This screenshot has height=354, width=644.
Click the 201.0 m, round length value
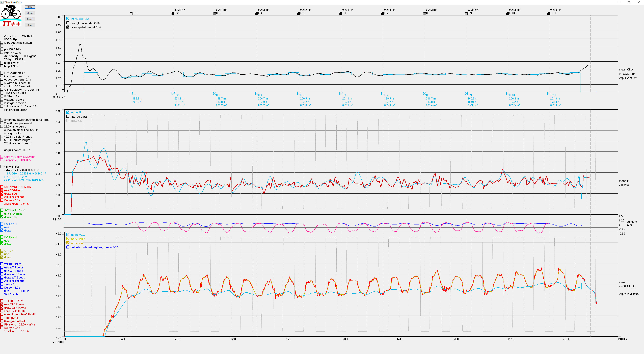(x=18, y=143)
